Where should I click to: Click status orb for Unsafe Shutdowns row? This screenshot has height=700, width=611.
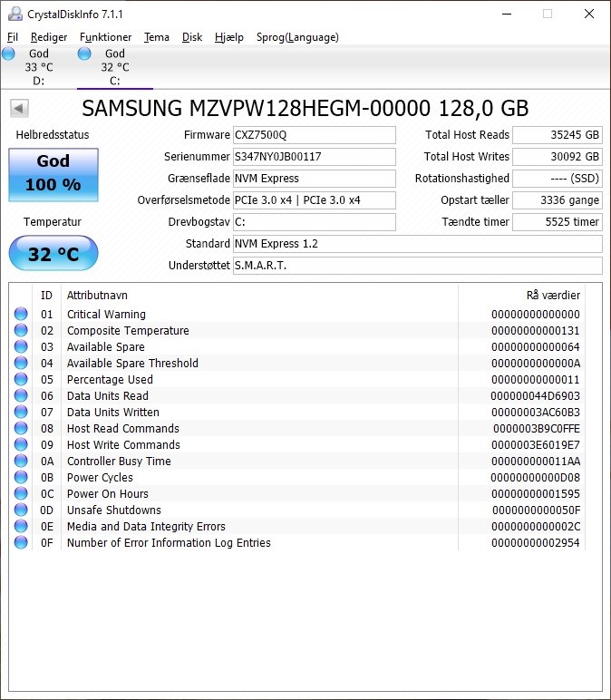pos(21,510)
